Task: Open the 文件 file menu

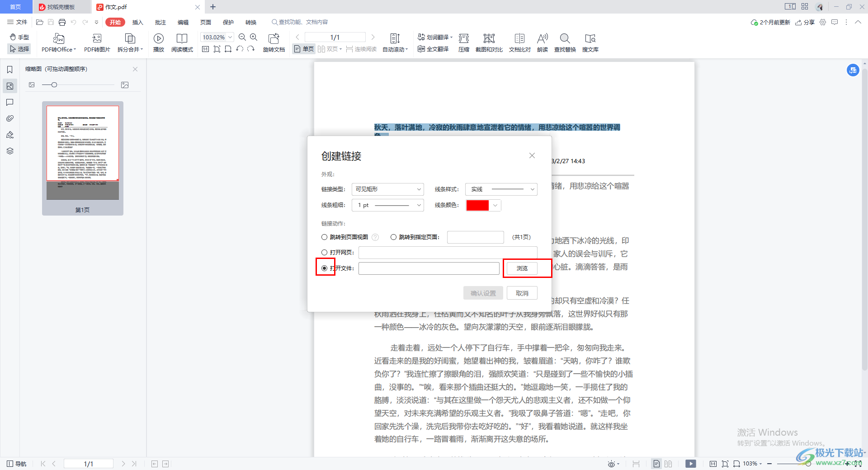Action: point(17,22)
